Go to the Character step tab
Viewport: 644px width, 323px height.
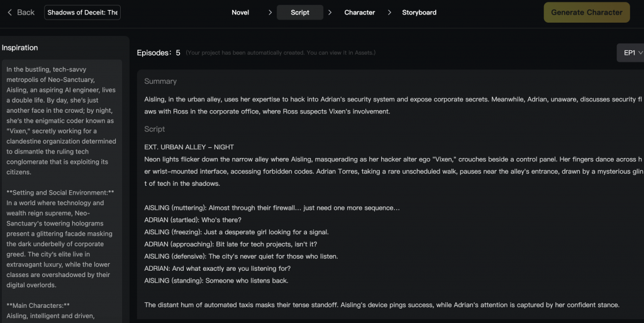pos(360,13)
